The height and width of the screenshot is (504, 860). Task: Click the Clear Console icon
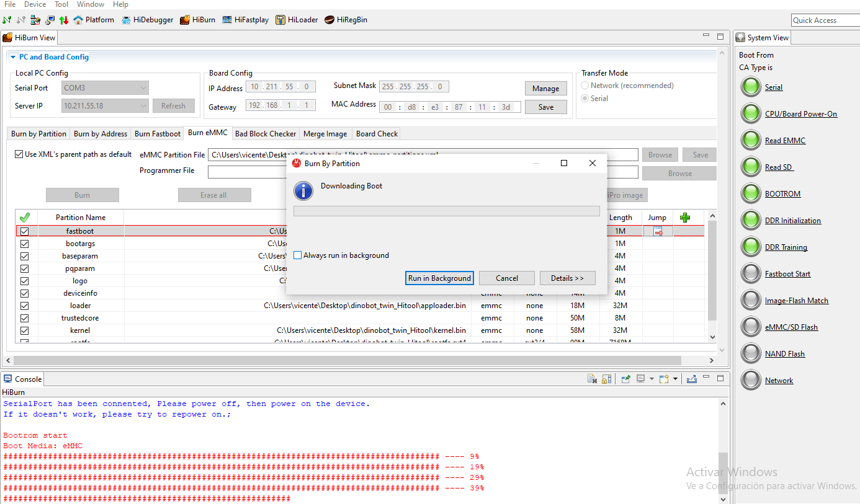[x=592, y=379]
